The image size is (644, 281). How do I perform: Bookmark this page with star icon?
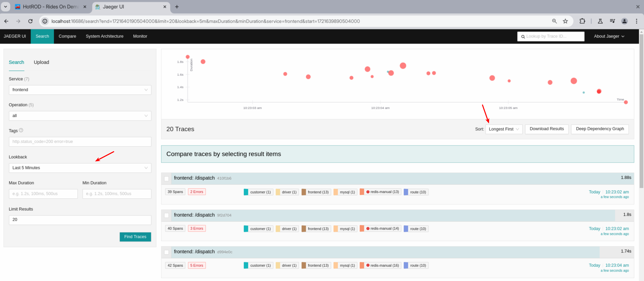click(x=565, y=21)
